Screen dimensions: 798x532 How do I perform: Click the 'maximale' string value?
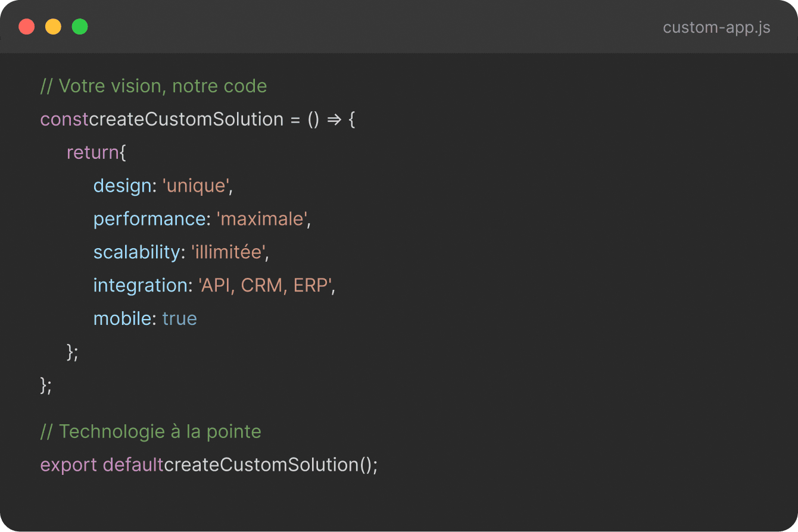[x=262, y=219]
